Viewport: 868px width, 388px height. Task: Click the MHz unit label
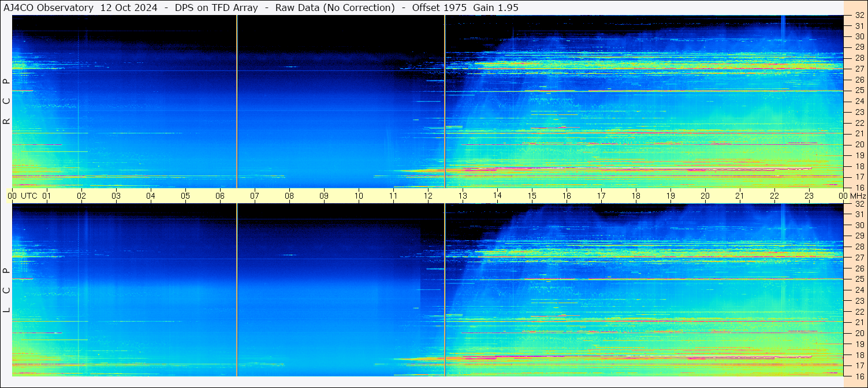[x=858, y=196]
